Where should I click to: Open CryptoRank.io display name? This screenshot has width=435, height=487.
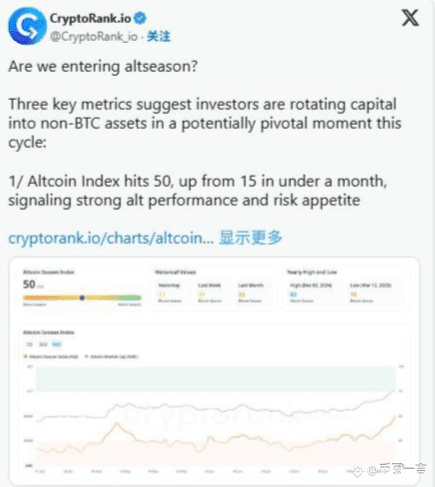90,18
